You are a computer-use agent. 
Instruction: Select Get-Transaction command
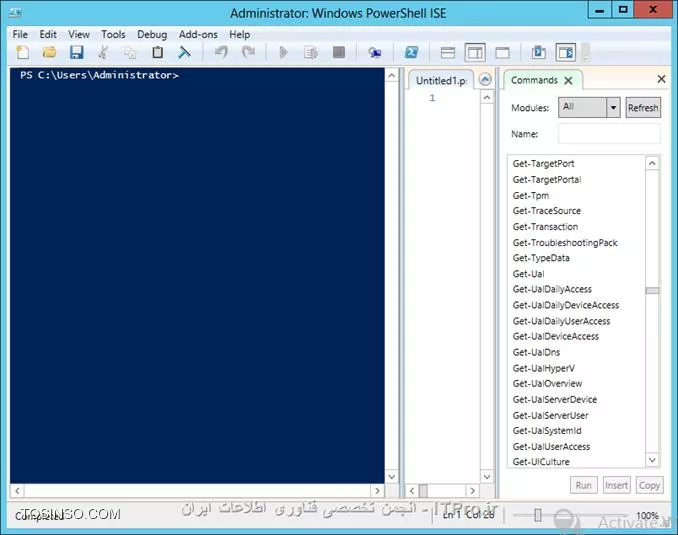point(545,227)
